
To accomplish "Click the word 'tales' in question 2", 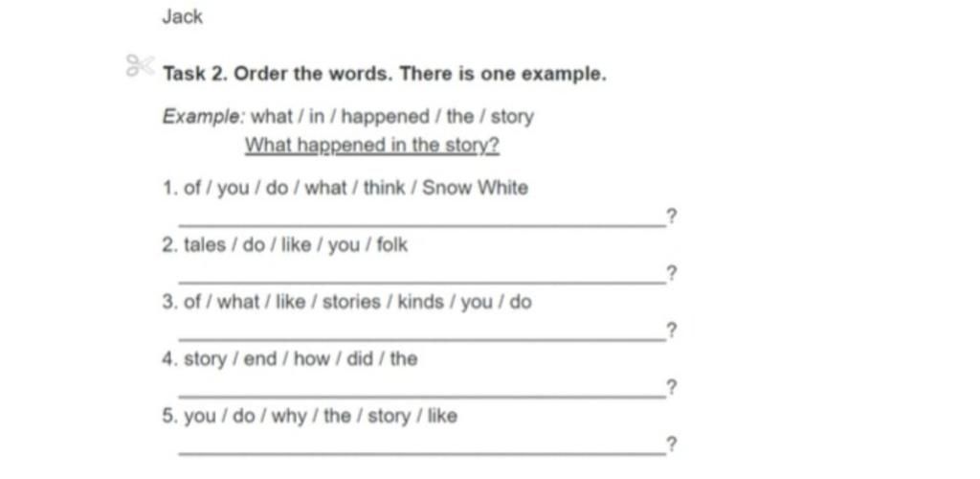I will (205, 244).
